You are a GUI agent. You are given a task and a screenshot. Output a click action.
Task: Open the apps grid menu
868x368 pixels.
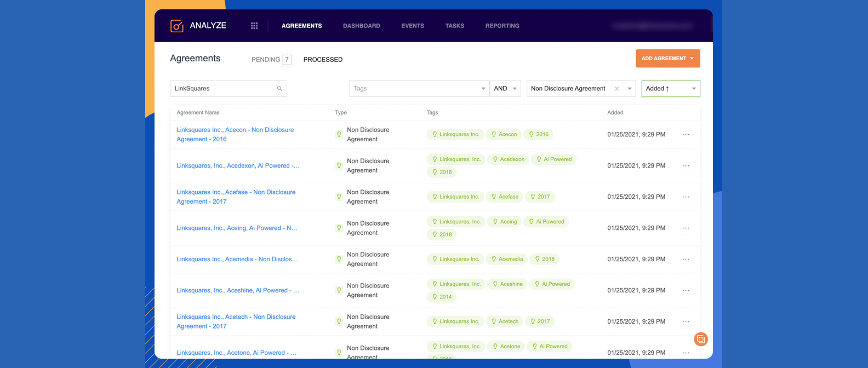click(254, 26)
